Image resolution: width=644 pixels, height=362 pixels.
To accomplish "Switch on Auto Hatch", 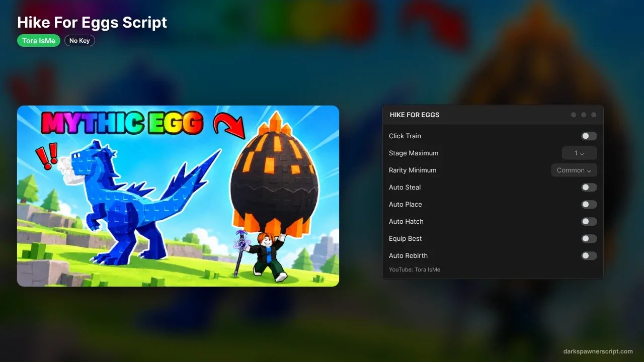I will click(589, 221).
